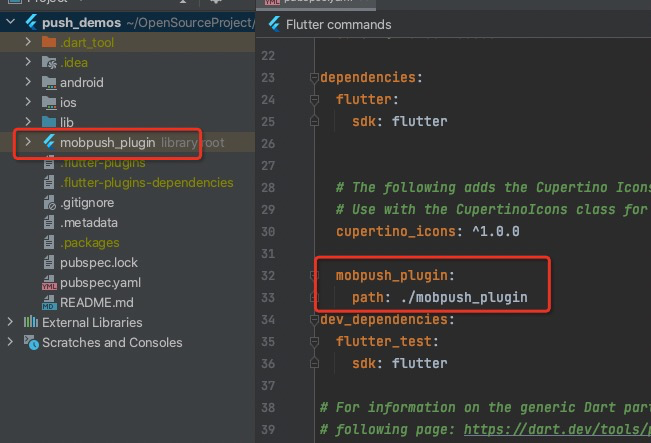Image resolution: width=651 pixels, height=443 pixels.
Task: Expand the android folder
Action: (x=28, y=82)
